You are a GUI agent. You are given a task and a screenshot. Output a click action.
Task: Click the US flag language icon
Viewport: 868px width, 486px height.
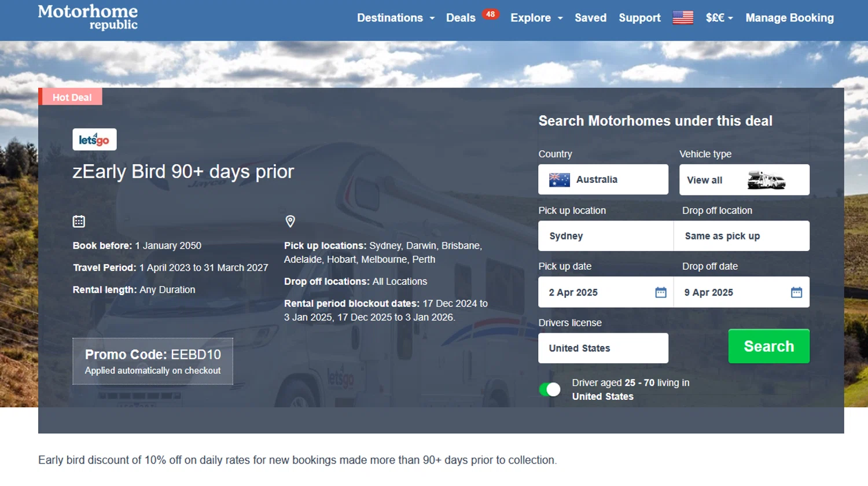click(x=683, y=18)
